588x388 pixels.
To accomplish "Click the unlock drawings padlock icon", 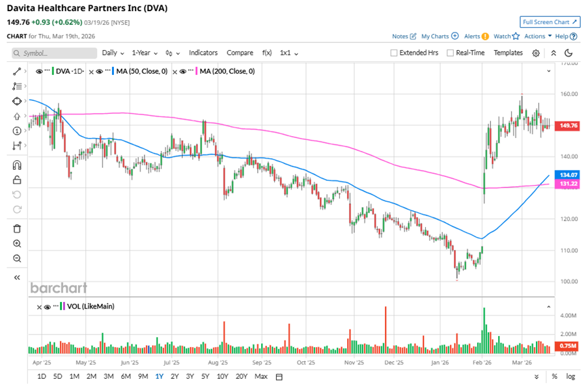I will (17, 180).
